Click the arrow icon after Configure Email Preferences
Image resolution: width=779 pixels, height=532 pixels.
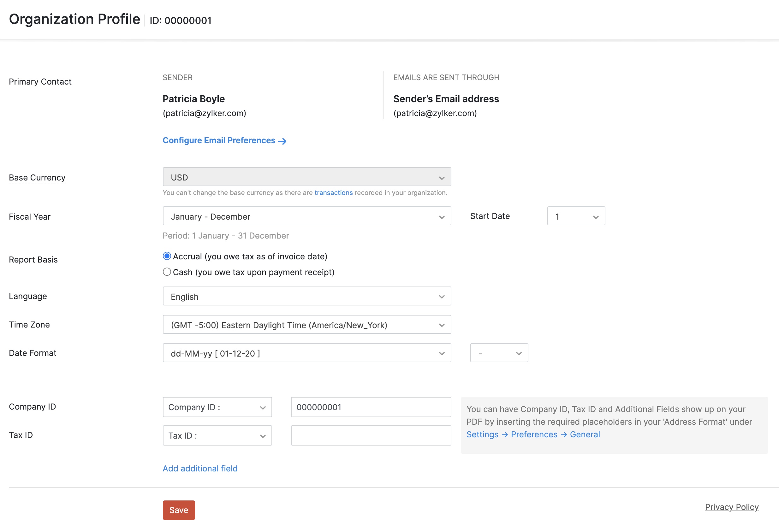282,141
